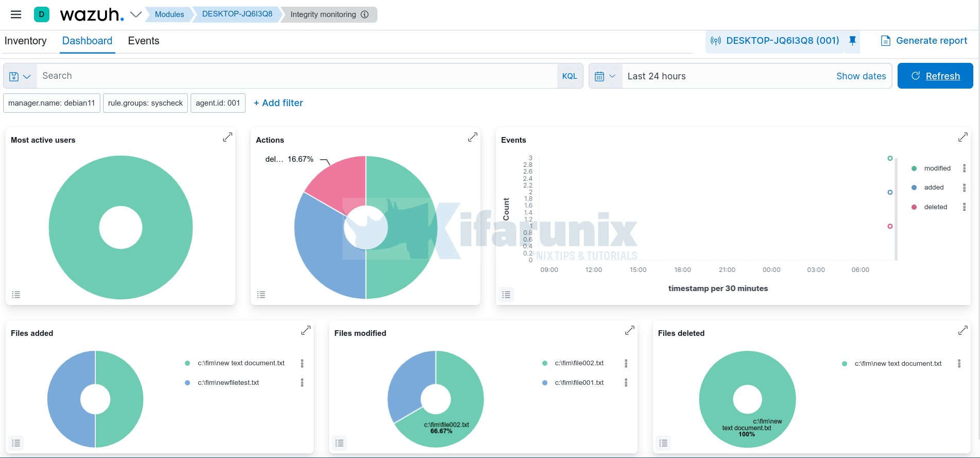Open the saved queries dropdown

20,76
